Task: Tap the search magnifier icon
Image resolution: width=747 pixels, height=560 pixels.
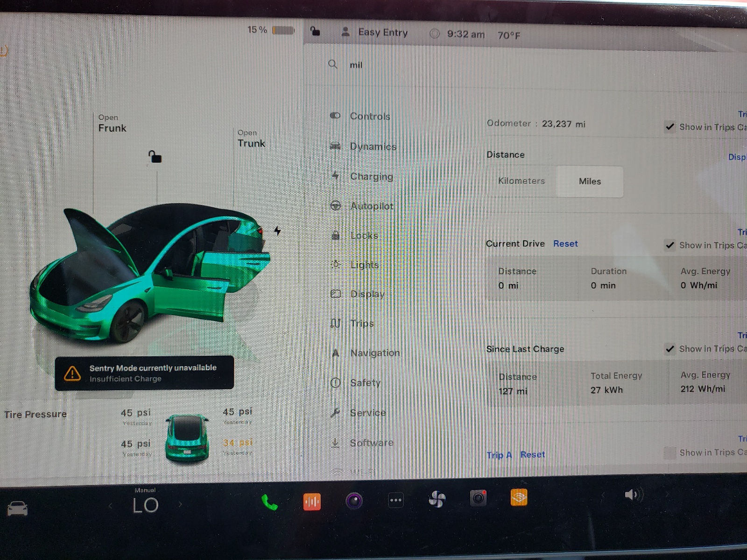Action: coord(332,64)
